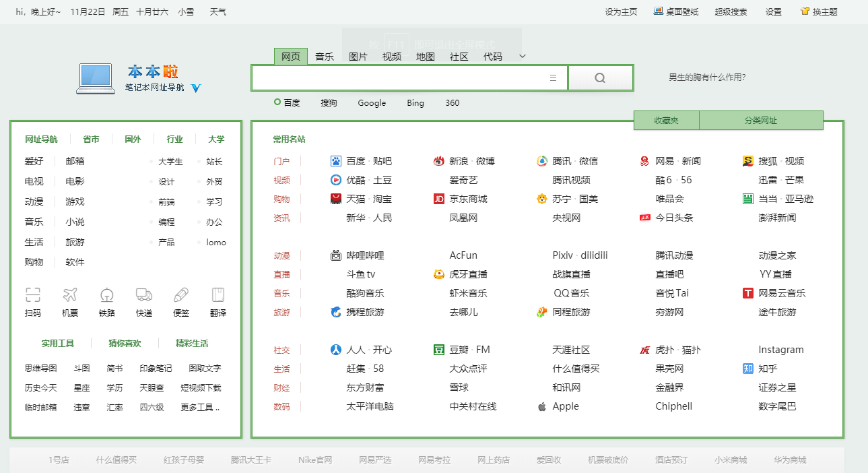The height and width of the screenshot is (473, 868).
Task: Click the Tencent icon next to 腾讯
Action: tap(542, 161)
